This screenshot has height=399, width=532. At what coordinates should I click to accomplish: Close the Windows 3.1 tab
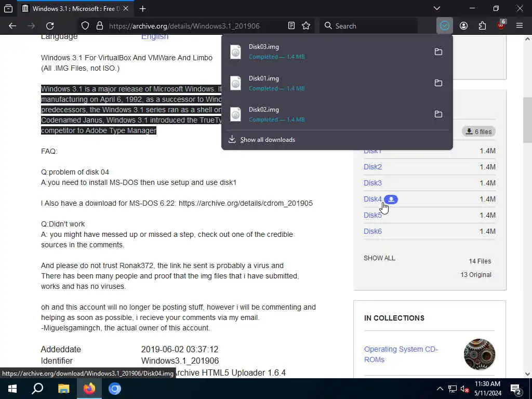point(126,8)
